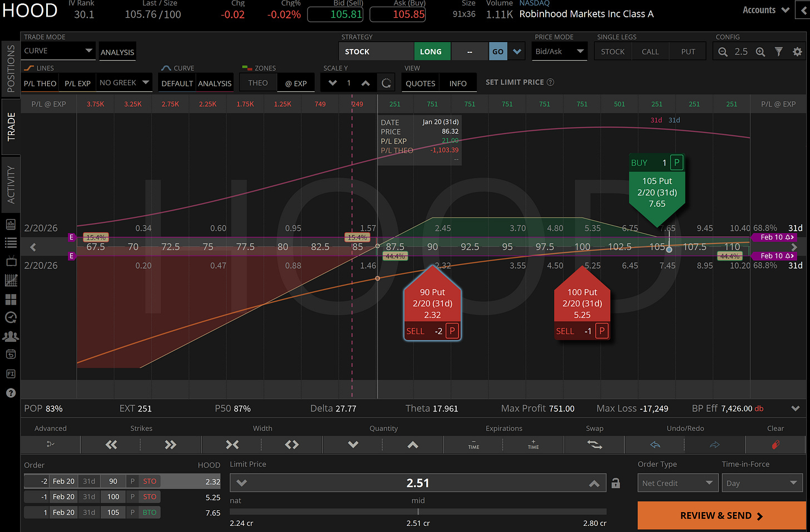The image size is (810, 532).
Task: Select the STOCK strategy option
Action: tap(376, 52)
